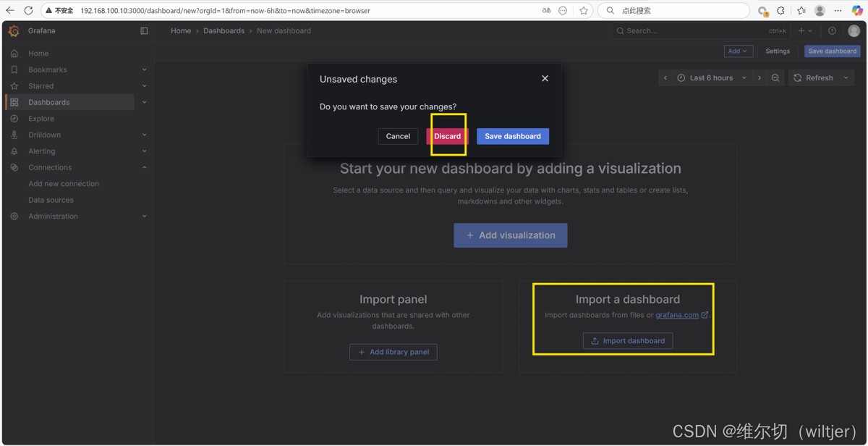Viewport: 868px width, 446px height.
Task: Click the browser search box
Action: point(674,11)
